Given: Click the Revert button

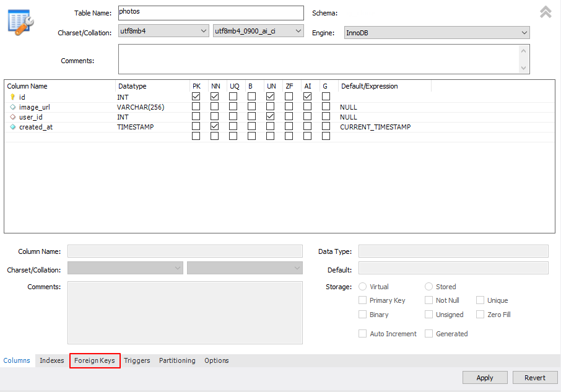Looking at the screenshot, I should click(535, 378).
